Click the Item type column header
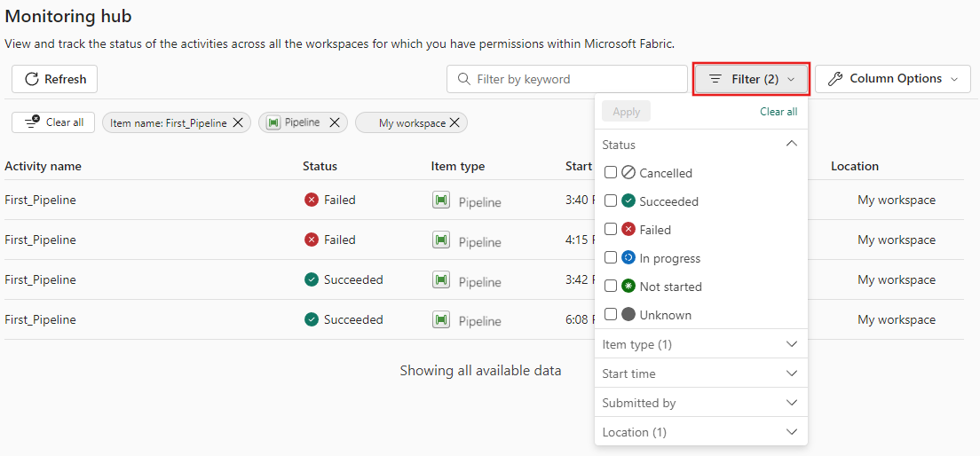 pos(457,166)
